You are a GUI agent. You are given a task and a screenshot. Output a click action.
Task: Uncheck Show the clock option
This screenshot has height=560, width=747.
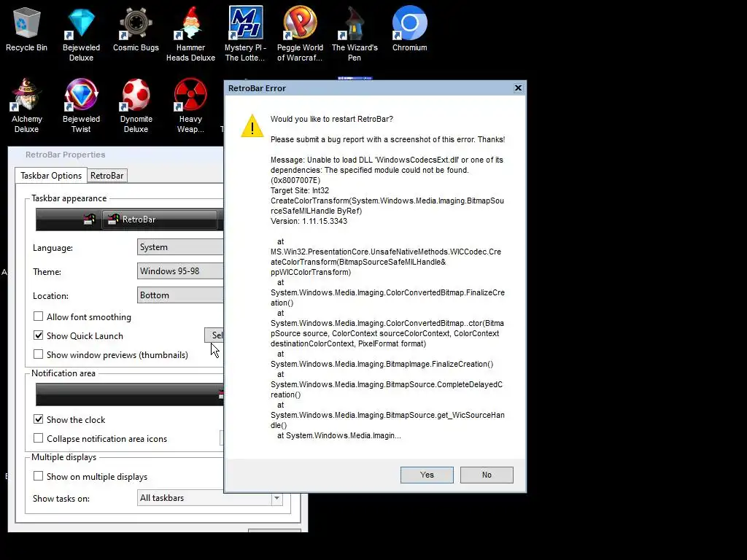[38, 419]
